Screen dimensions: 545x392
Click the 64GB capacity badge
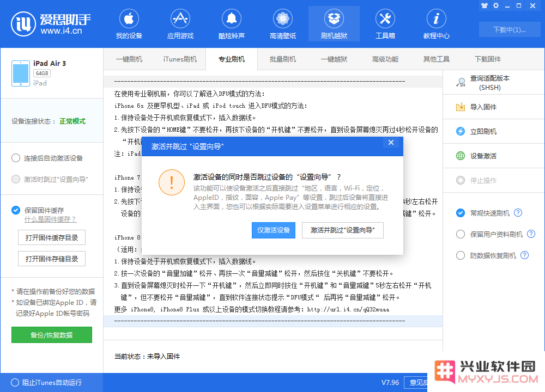click(42, 73)
